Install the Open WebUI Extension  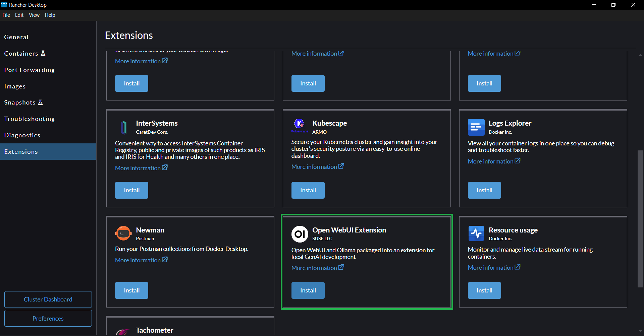[x=308, y=290]
